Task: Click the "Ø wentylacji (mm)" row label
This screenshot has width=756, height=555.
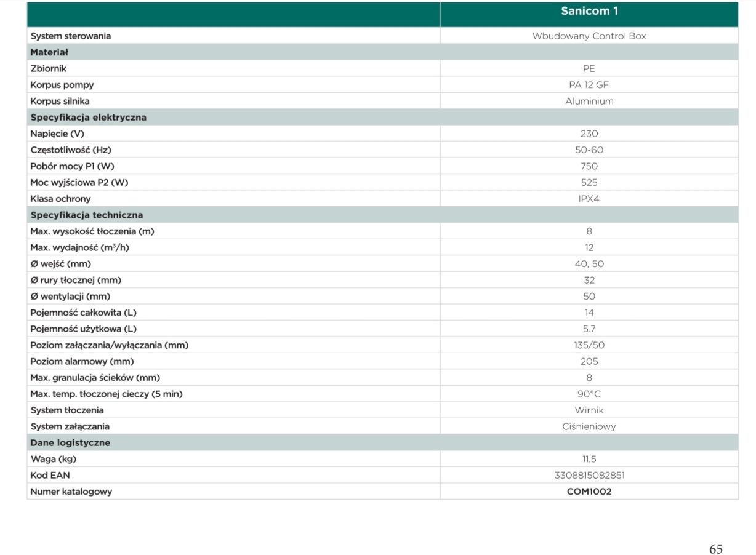Action: 70,297
